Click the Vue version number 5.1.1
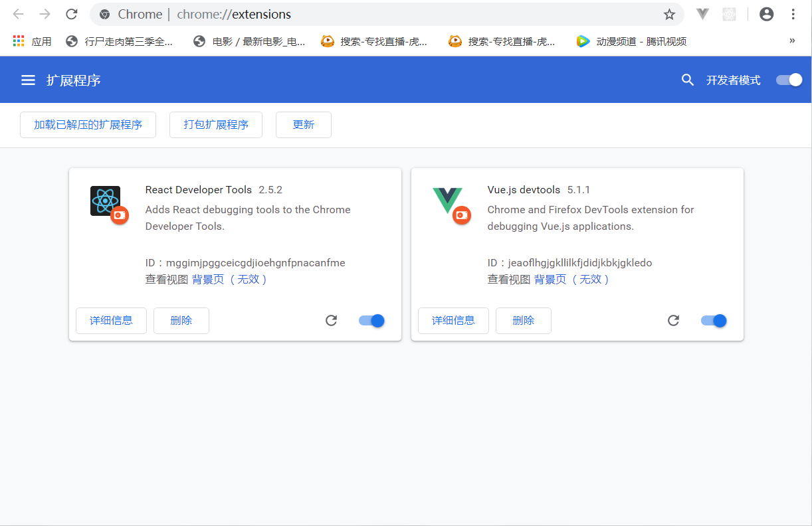The image size is (812, 526). [x=579, y=190]
